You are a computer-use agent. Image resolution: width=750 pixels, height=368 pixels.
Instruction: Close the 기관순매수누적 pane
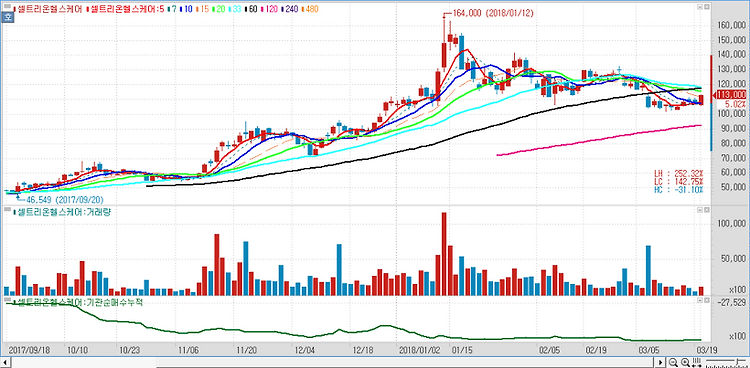point(706,301)
